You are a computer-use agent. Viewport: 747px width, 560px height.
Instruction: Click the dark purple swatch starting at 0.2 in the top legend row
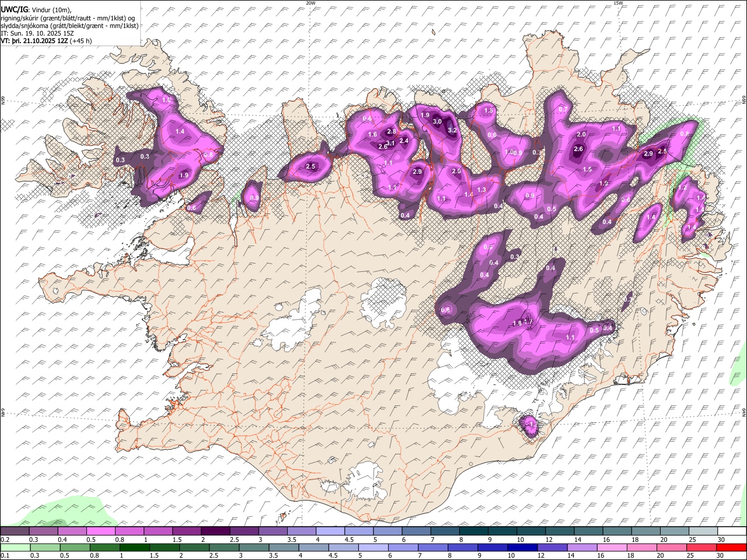[15, 531]
